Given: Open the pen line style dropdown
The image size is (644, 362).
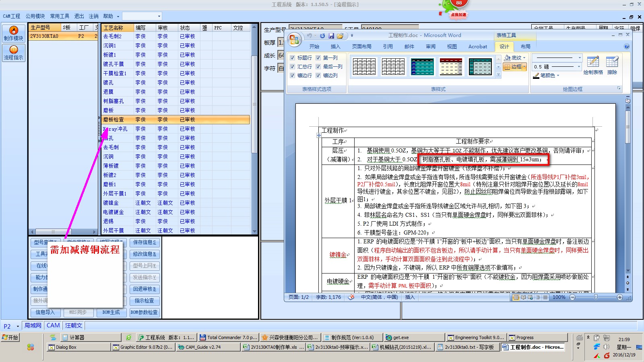Looking at the screenshot, I should 580,58.
